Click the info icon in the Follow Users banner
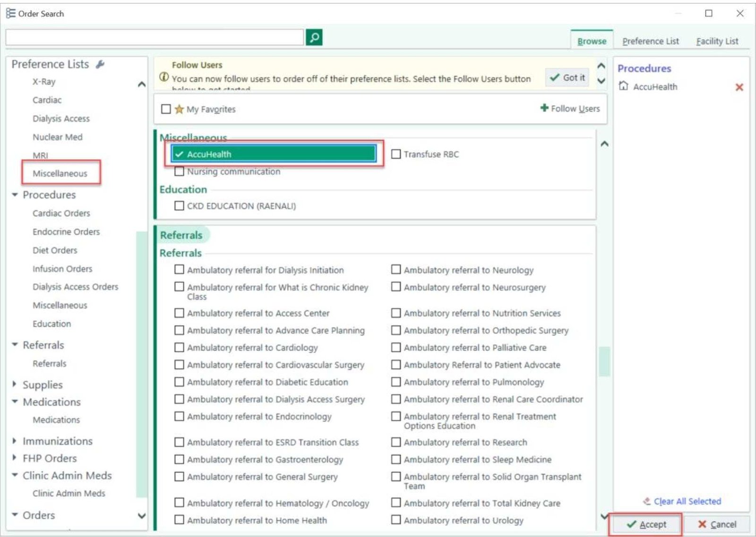This screenshot has width=756, height=537. tap(163, 78)
